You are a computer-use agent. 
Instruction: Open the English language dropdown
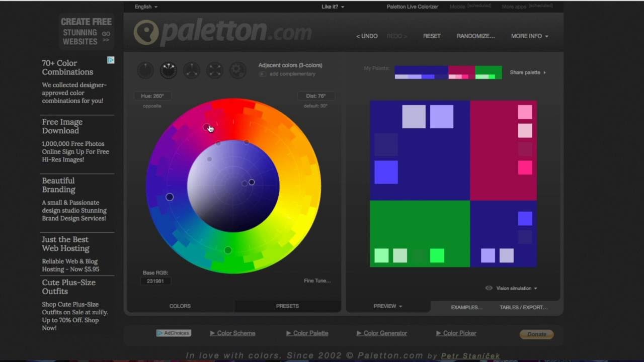[146, 7]
